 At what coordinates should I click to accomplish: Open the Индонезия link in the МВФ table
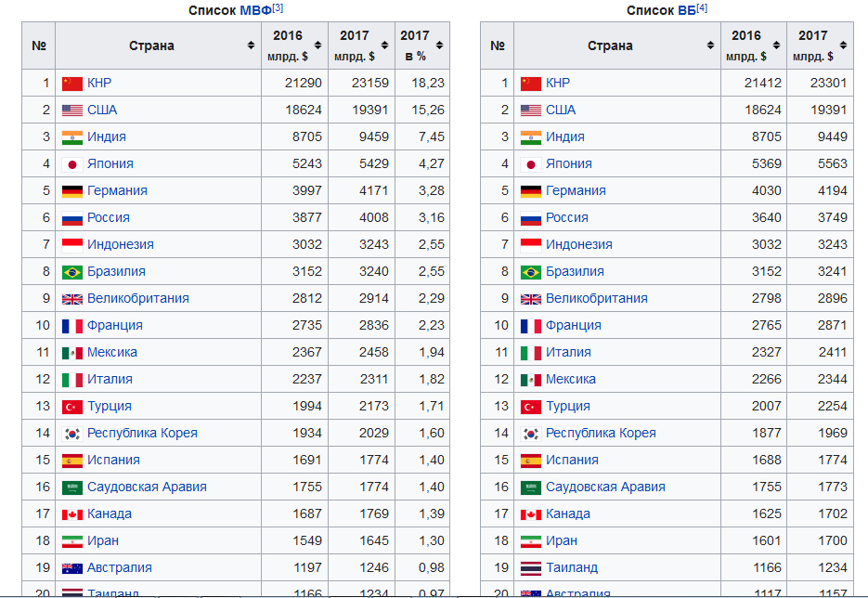pyautogui.click(x=121, y=244)
